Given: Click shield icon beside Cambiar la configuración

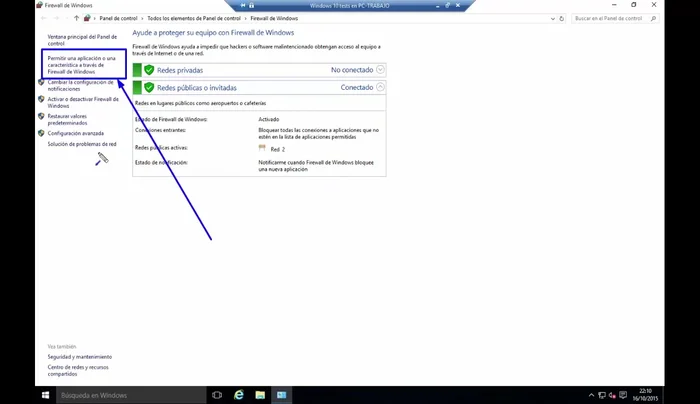Looking at the screenshot, I should tap(41, 82).
